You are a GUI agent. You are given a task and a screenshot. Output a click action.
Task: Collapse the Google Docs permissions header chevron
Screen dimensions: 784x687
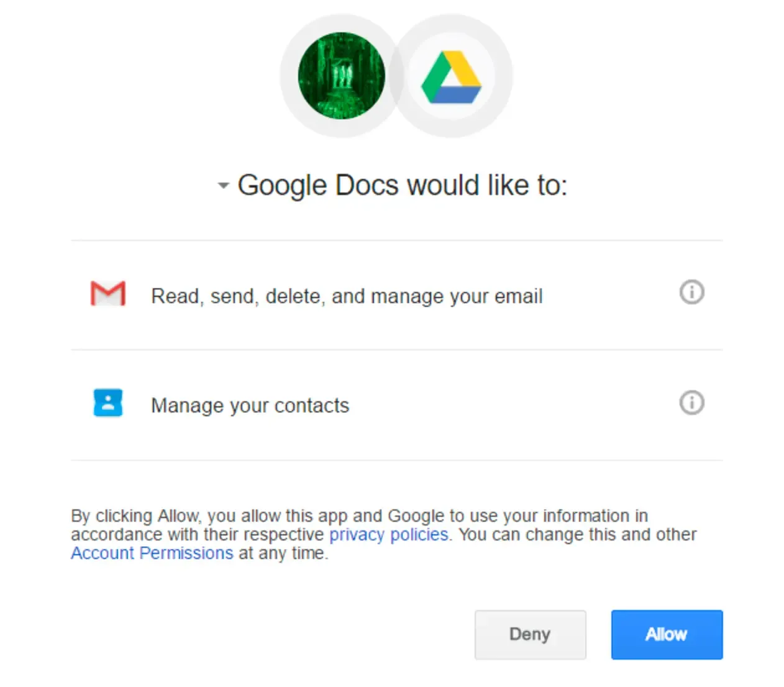click(223, 185)
